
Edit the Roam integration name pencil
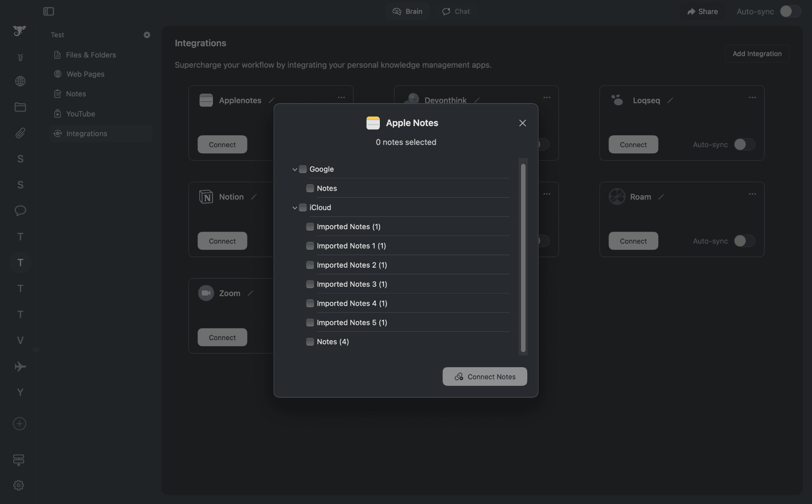coord(661,197)
